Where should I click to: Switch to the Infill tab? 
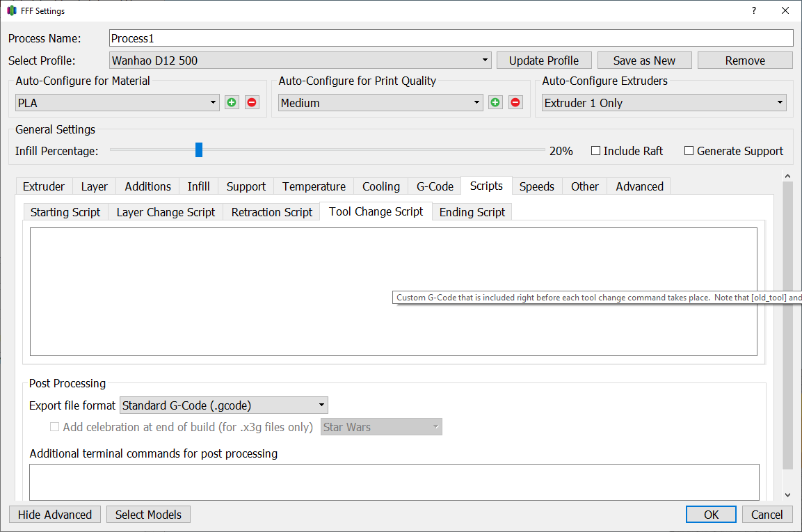click(198, 186)
